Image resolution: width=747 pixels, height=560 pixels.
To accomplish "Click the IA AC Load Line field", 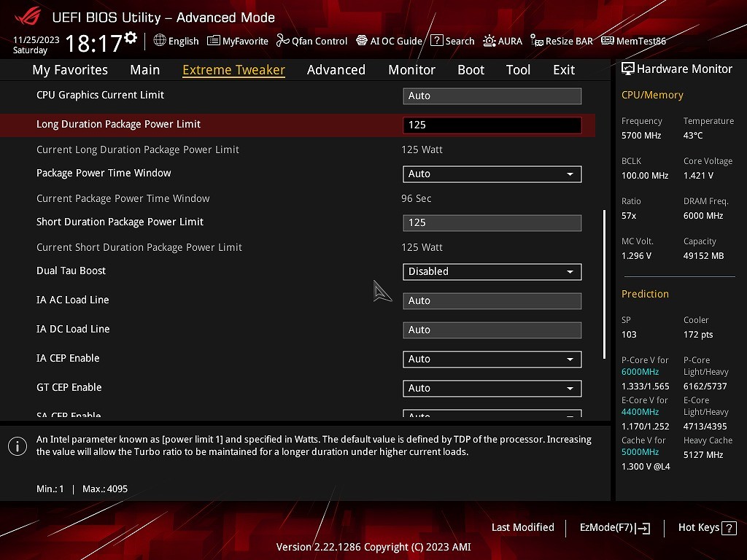I will click(492, 300).
